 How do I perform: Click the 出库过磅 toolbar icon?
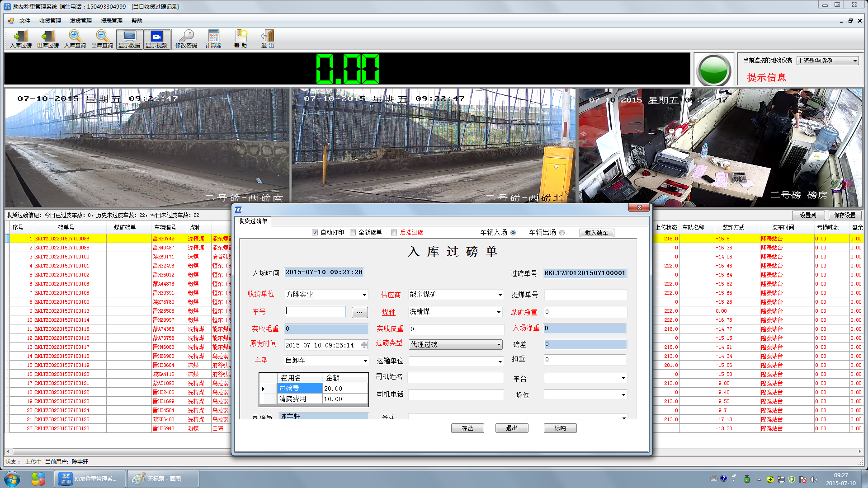[x=48, y=36]
